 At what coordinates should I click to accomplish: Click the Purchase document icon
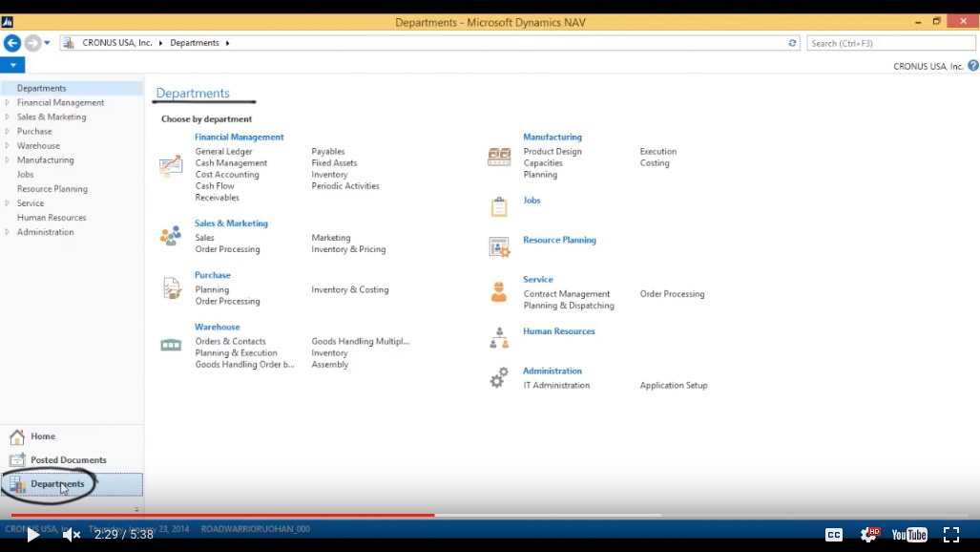171,287
